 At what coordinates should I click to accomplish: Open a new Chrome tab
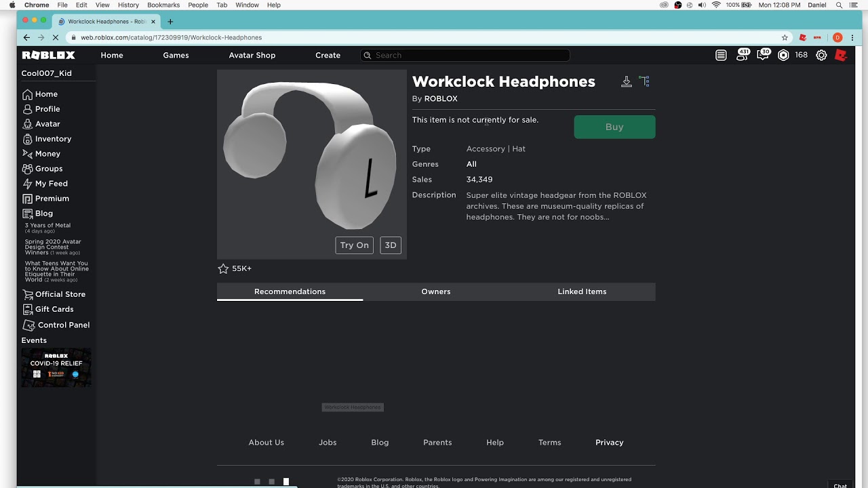point(170,22)
